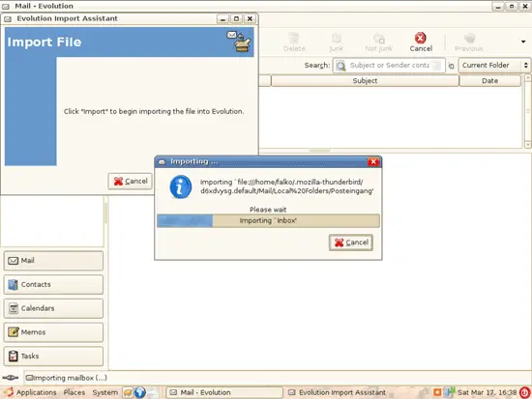Viewport: 532px width, 399px height.
Task: Open the Applications menu in the panel
Action: pyautogui.click(x=30, y=392)
